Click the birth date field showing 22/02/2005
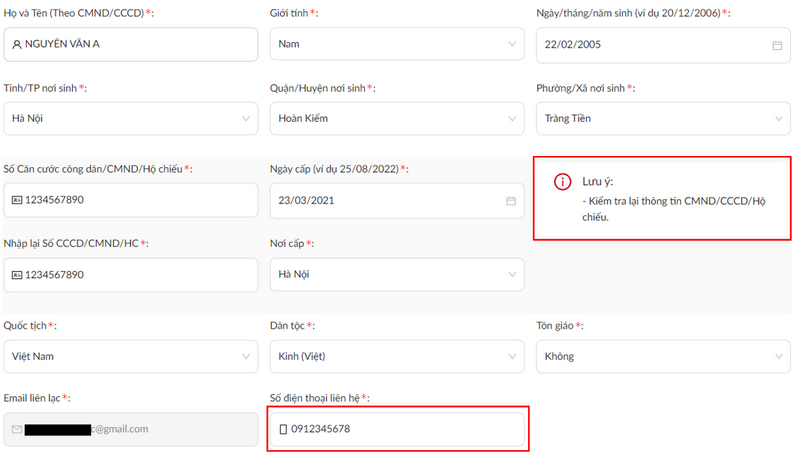Image resolution: width=800 pixels, height=458 pixels. pyautogui.click(x=663, y=45)
